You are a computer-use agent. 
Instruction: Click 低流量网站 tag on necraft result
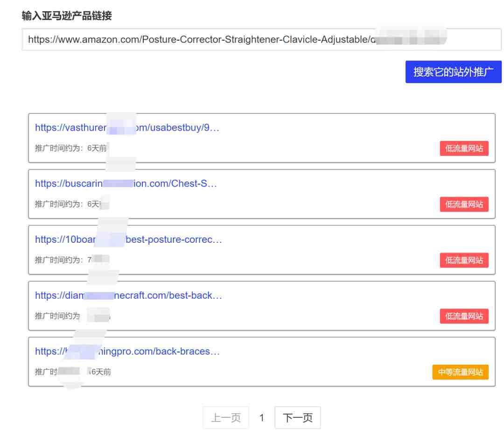[x=464, y=317]
